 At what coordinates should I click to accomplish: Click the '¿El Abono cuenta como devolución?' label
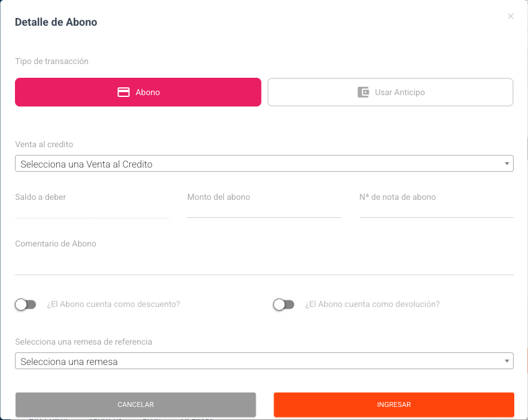372,304
